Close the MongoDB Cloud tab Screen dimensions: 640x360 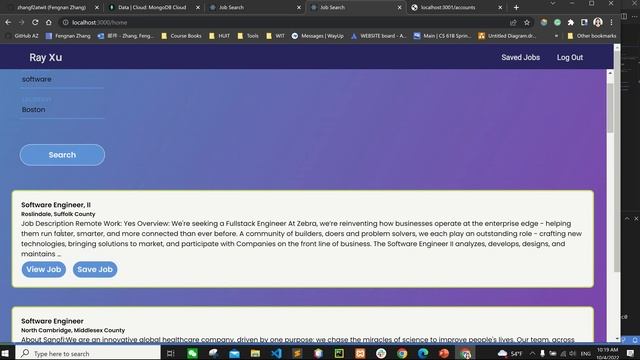(x=198, y=7)
